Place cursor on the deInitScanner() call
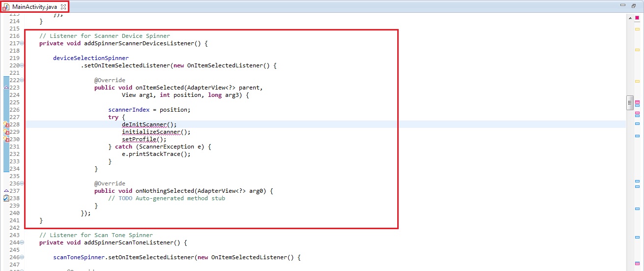Screen dimensions: 644x271 pos(148,125)
